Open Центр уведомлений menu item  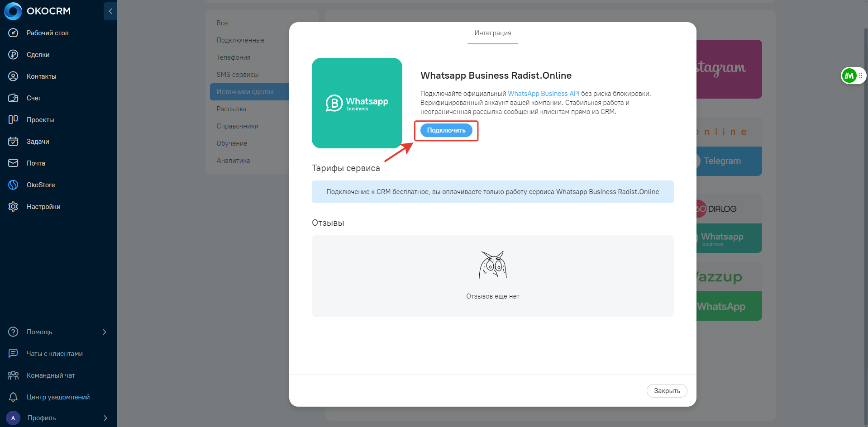coord(58,397)
